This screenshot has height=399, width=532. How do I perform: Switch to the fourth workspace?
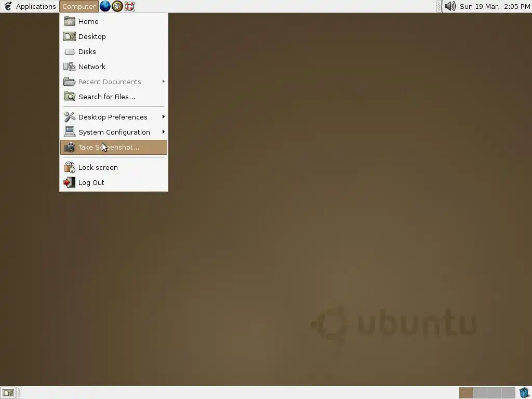tap(508, 393)
